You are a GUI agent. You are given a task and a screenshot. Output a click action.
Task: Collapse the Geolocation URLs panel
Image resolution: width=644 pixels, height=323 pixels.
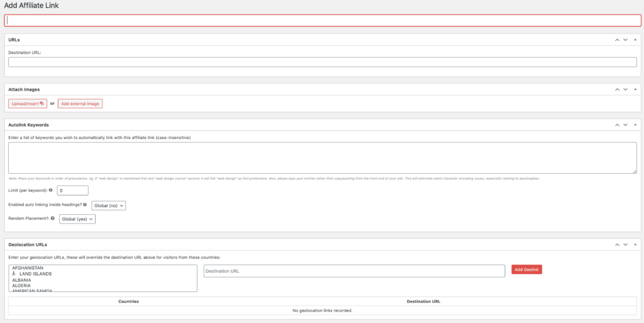pyautogui.click(x=635, y=244)
